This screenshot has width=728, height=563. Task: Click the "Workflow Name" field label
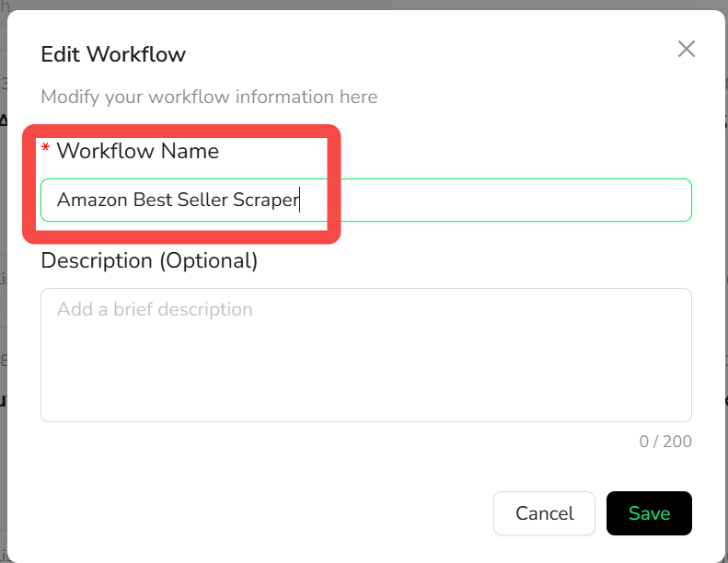tap(138, 151)
